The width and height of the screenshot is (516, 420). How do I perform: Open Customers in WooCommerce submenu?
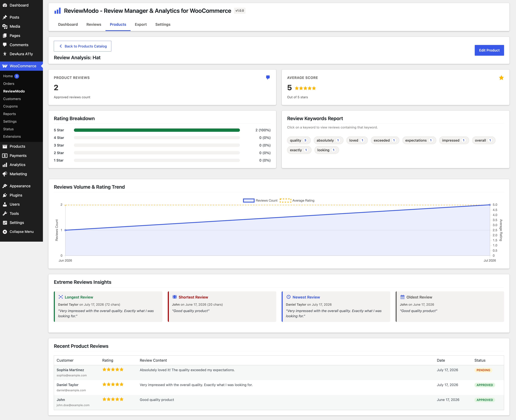coord(12,99)
